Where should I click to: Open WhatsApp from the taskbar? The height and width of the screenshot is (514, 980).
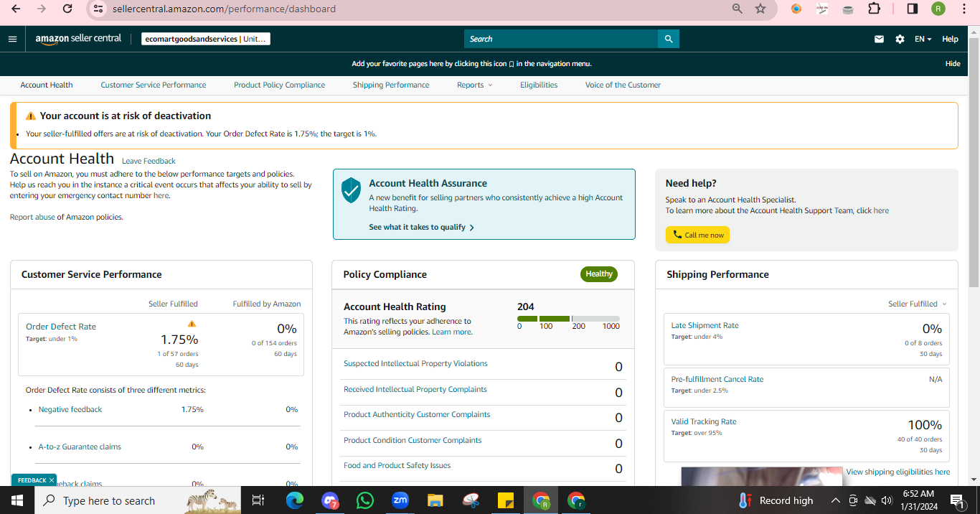click(x=365, y=500)
